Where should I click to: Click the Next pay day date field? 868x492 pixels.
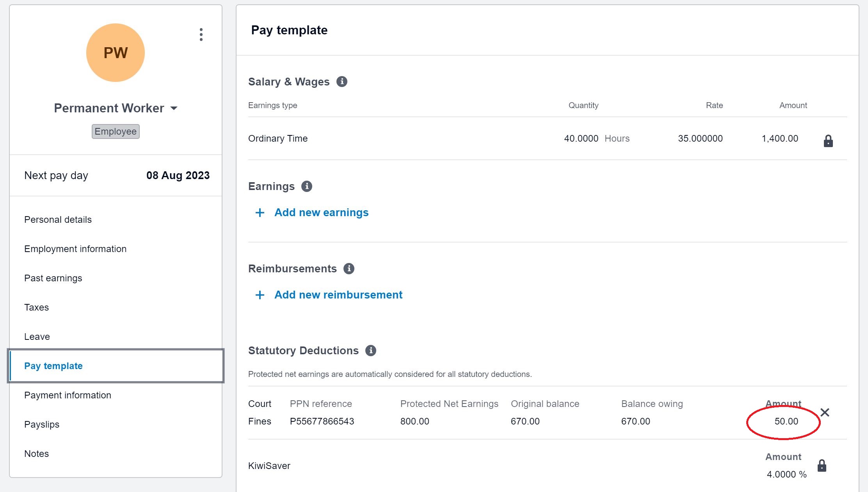179,175
